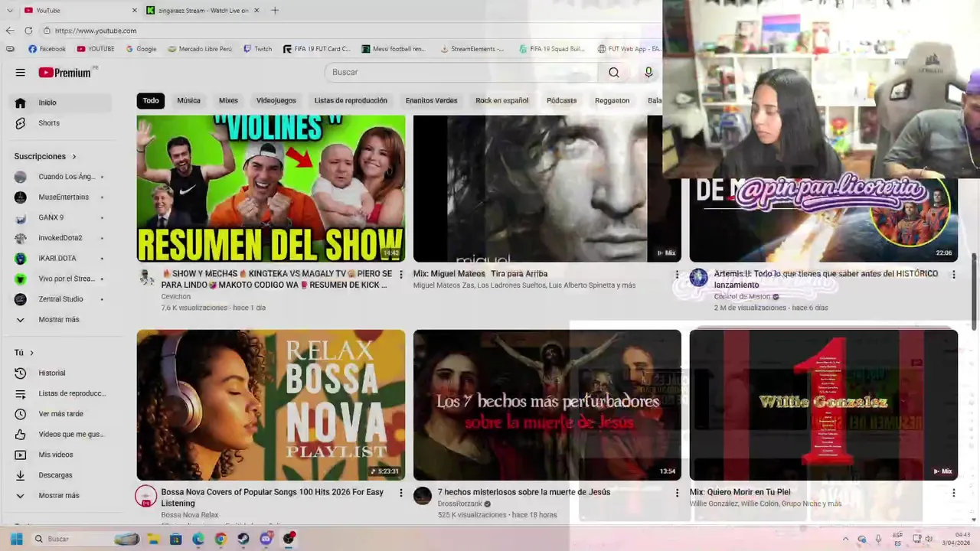Click the YouTube Premium logo
This screenshot has height=551, width=980.
(65, 73)
